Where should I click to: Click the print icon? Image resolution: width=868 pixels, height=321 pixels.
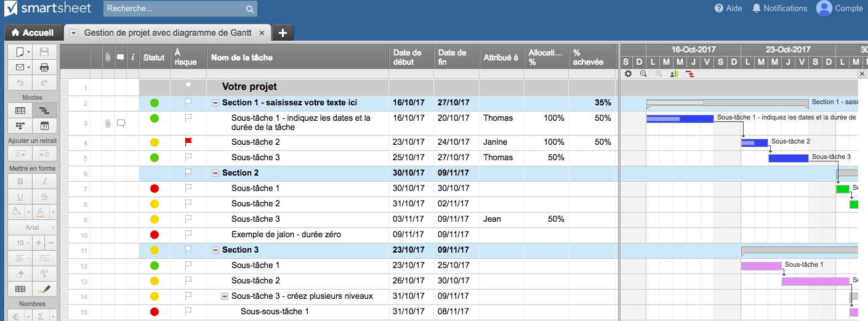click(x=44, y=67)
